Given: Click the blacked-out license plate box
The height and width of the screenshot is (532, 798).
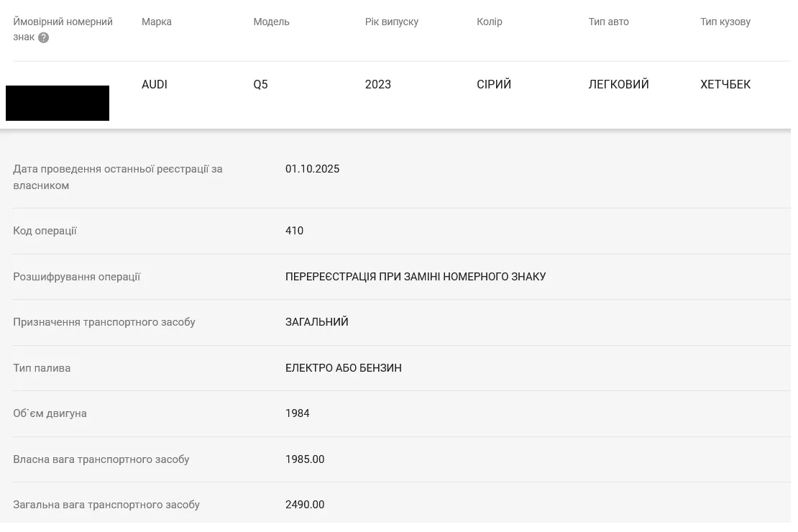Looking at the screenshot, I should (x=58, y=103).
